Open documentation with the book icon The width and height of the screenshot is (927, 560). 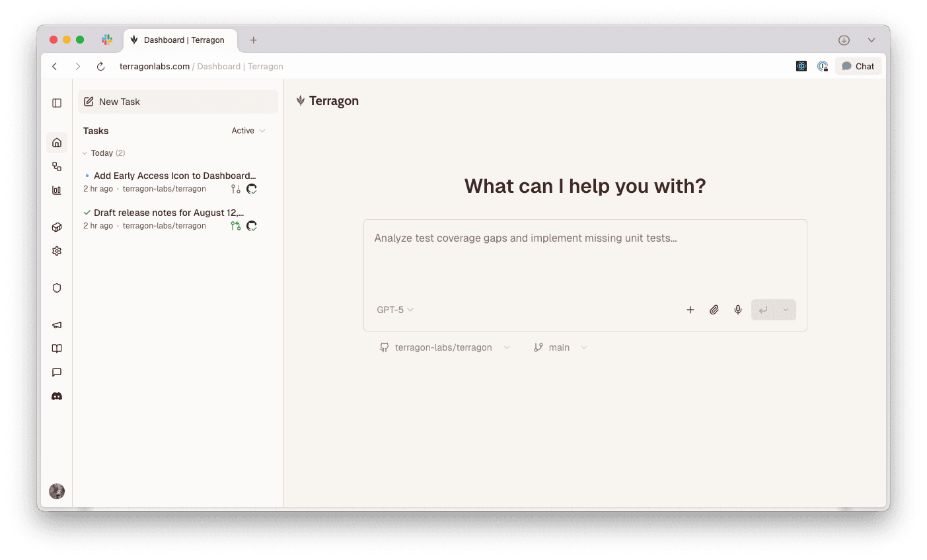point(57,348)
